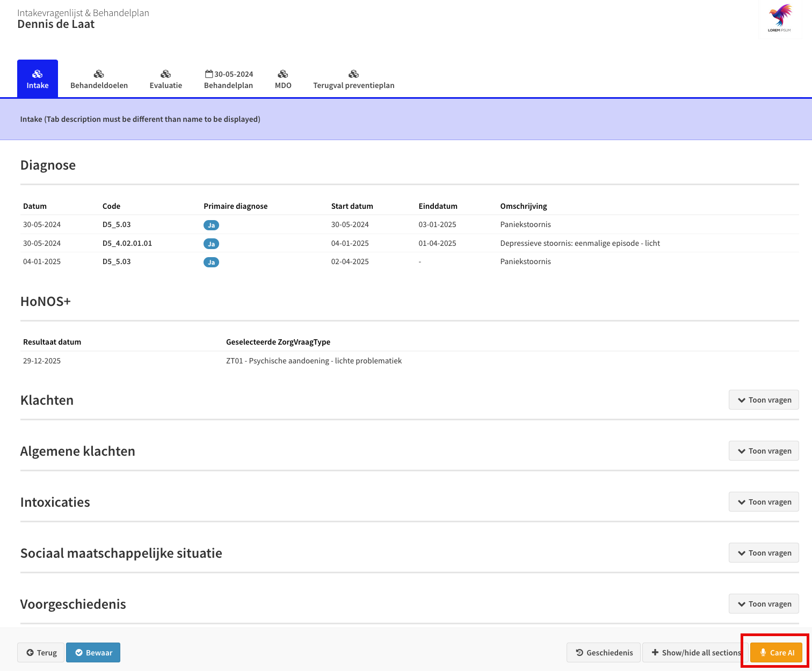
Task: Open Terugval preventieplan tab
Action: [x=354, y=79]
